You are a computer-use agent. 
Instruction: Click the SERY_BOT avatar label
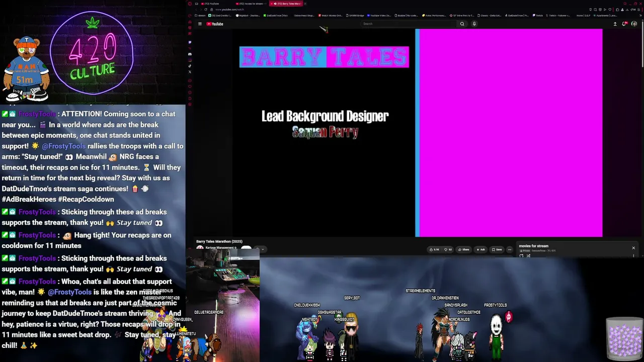click(352, 298)
